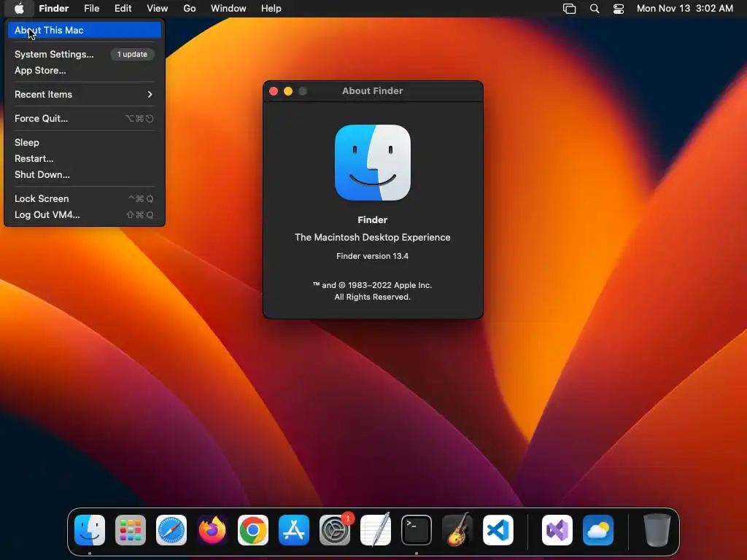Open Weather app from the Dock
This screenshot has height=560, width=747.
[x=598, y=530]
